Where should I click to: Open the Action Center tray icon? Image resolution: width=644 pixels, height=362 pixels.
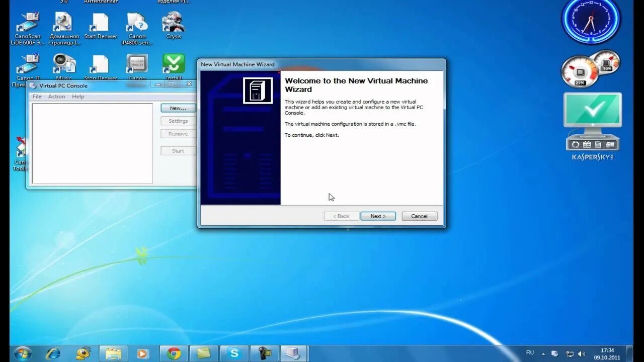point(555,354)
